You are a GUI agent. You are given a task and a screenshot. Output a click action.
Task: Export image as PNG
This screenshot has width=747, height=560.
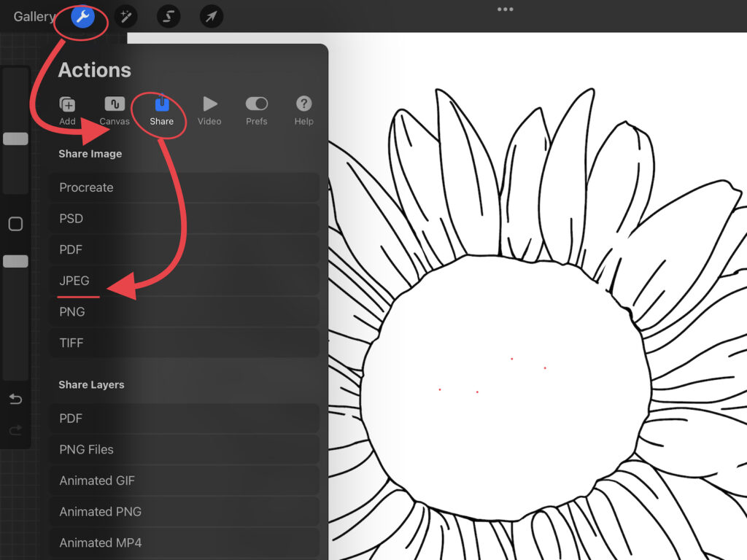click(185, 312)
